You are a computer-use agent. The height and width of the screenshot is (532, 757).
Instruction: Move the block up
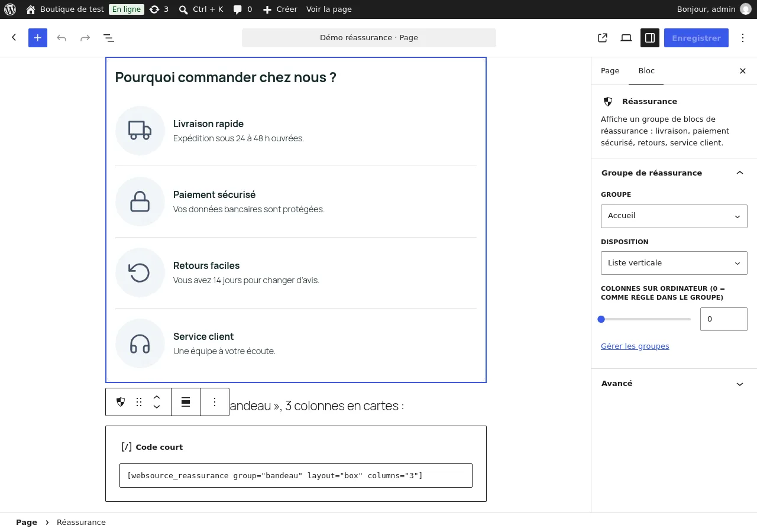(157, 397)
